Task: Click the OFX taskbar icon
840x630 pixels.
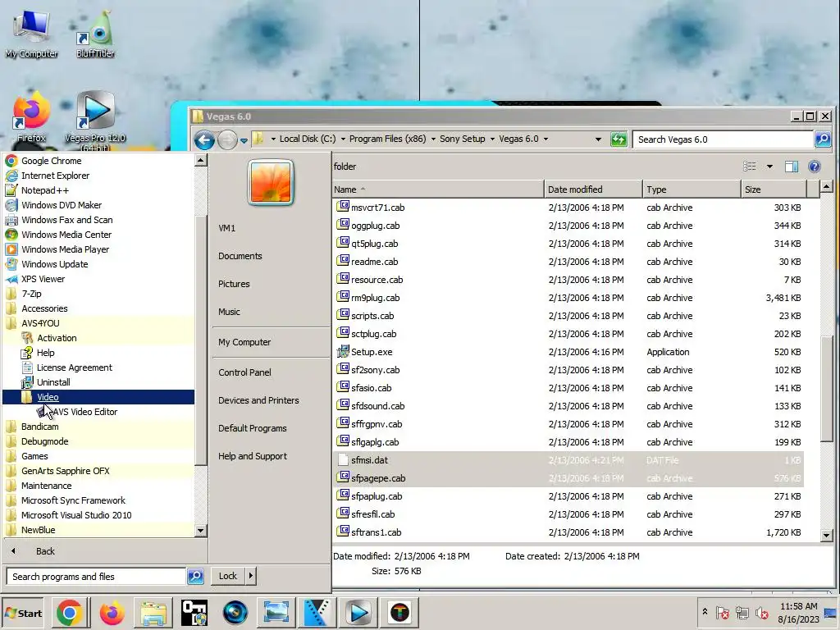Action: 194,613
